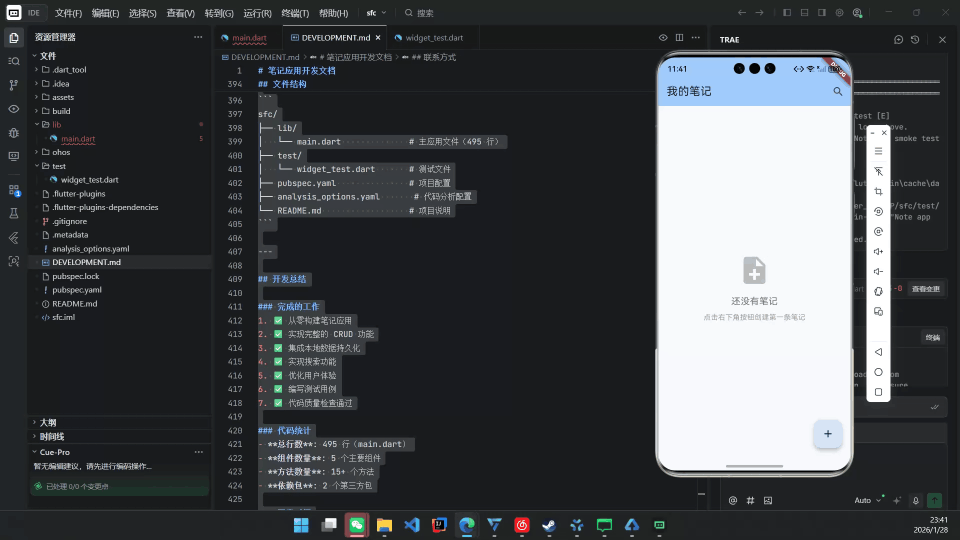Open the editor more actions ellipsis
The width and height of the screenshot is (960, 540).
pyautogui.click(x=696, y=37)
